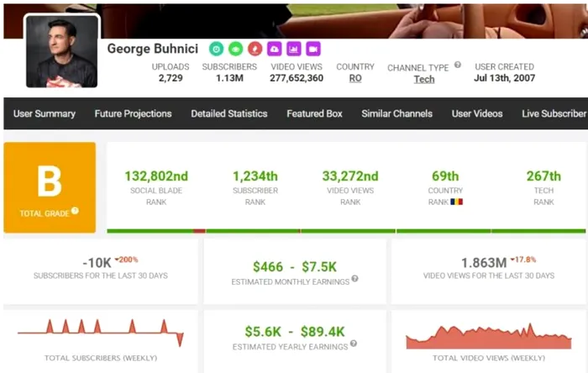Click the Romanian flag under Country Rank
588x373 pixels.
pos(457,202)
